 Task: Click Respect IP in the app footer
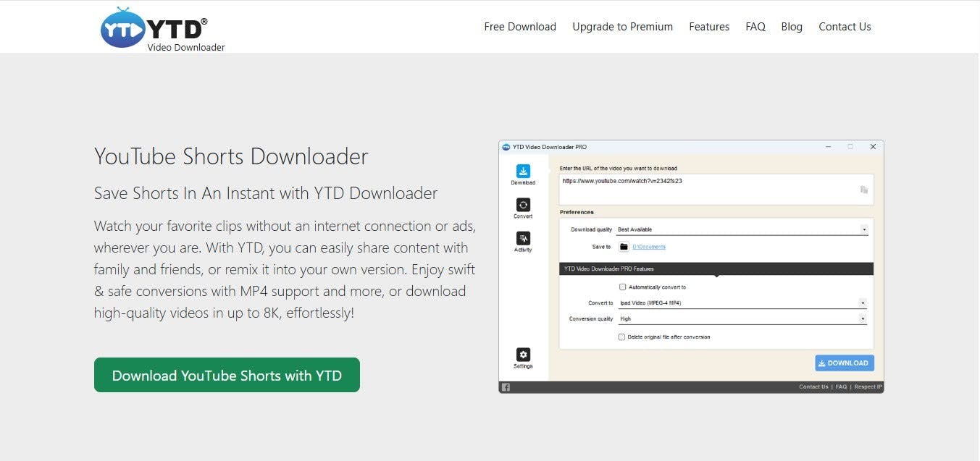[x=868, y=387]
